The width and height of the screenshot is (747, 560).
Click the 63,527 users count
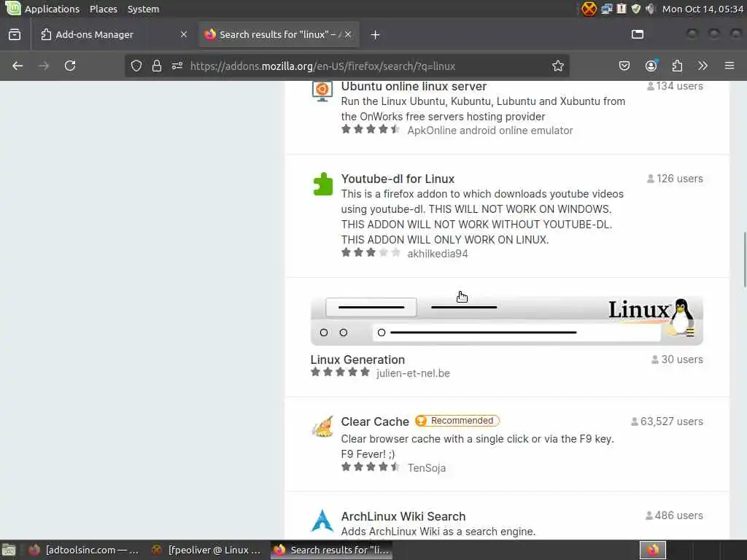[667, 421]
